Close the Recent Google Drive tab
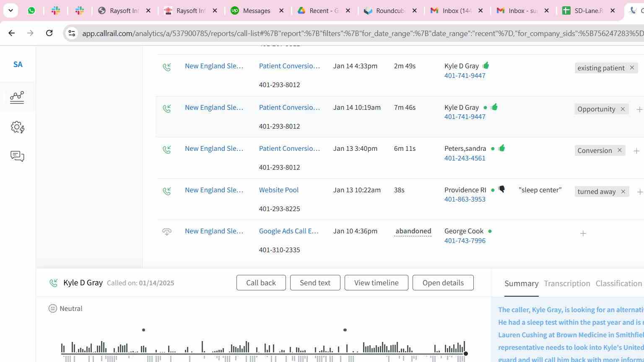The width and height of the screenshot is (644, 362). click(x=348, y=10)
